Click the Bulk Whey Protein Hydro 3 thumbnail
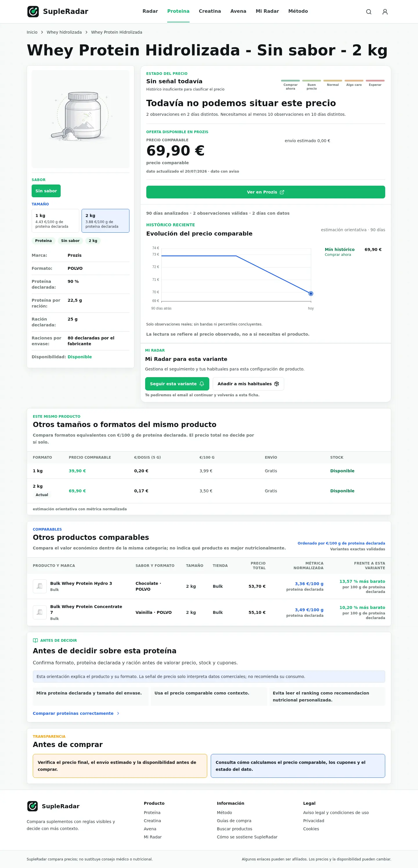Screen dimensions: 418x868 pyautogui.click(x=40, y=586)
